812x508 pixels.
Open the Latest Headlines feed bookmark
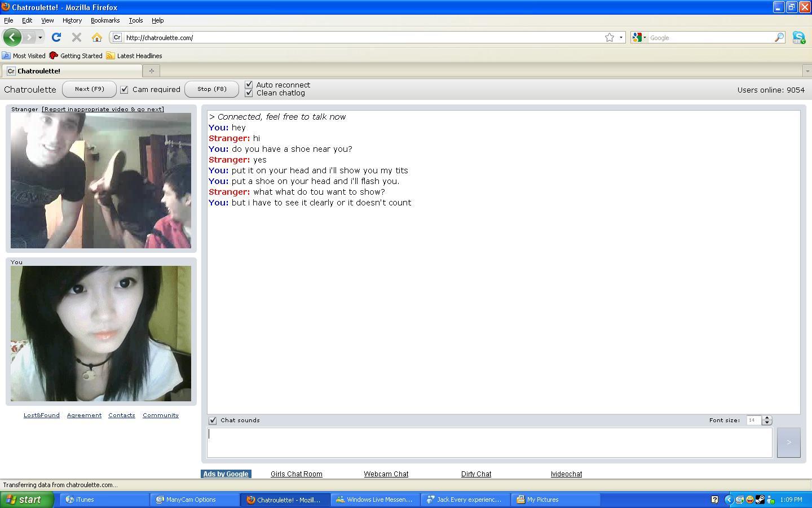point(134,55)
